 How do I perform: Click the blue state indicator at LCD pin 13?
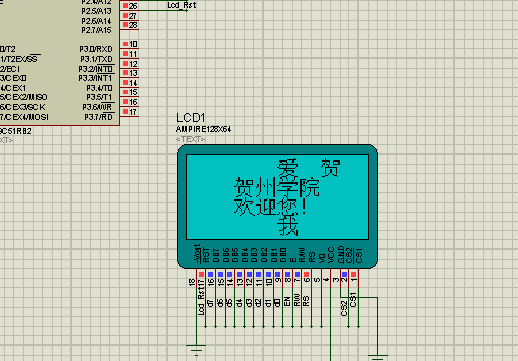pos(239,274)
